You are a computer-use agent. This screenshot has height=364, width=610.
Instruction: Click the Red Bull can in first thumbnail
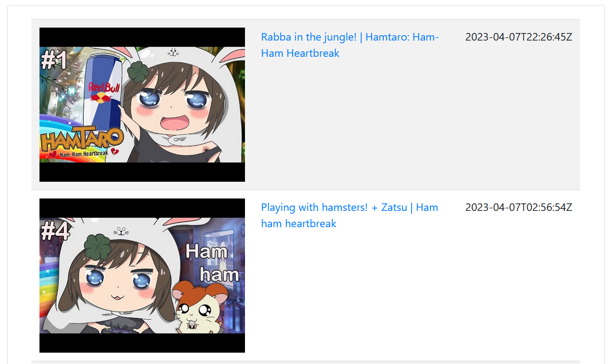tap(103, 92)
